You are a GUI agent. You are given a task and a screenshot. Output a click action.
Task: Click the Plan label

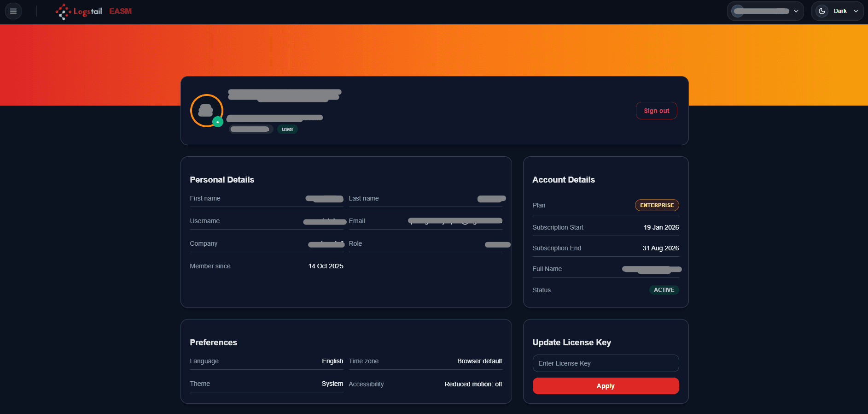pyautogui.click(x=539, y=205)
